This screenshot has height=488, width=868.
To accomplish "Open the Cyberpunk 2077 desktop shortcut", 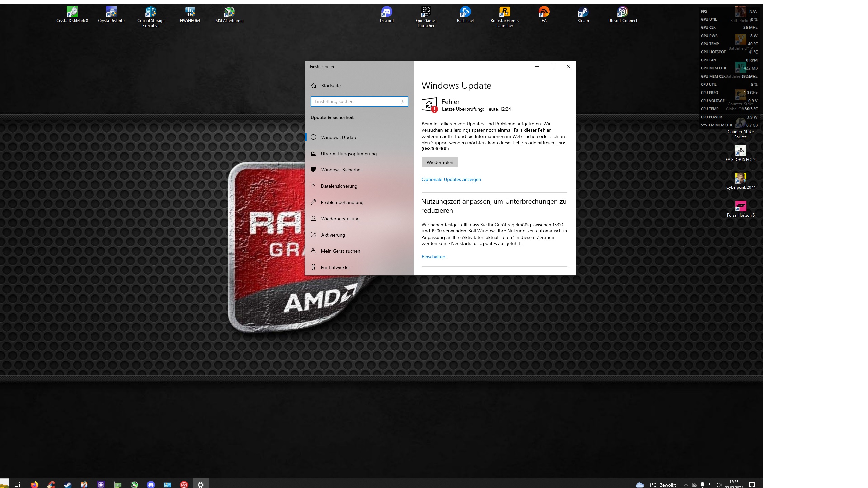I will tap(741, 179).
